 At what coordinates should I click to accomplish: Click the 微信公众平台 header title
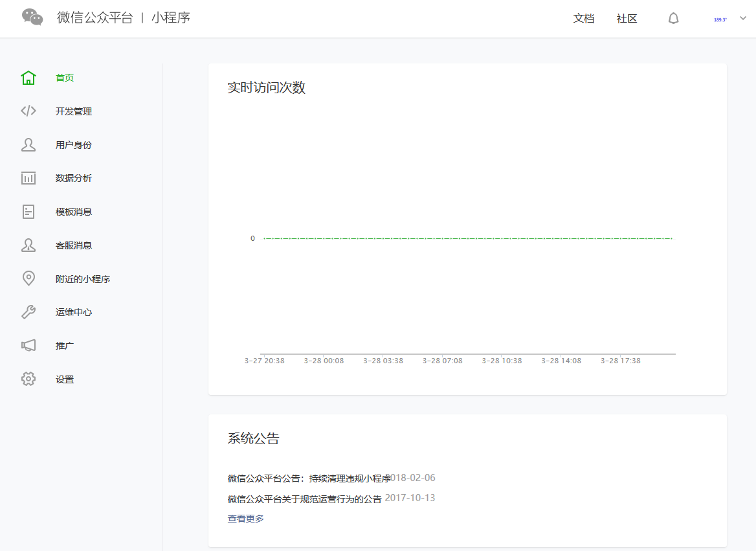point(95,18)
